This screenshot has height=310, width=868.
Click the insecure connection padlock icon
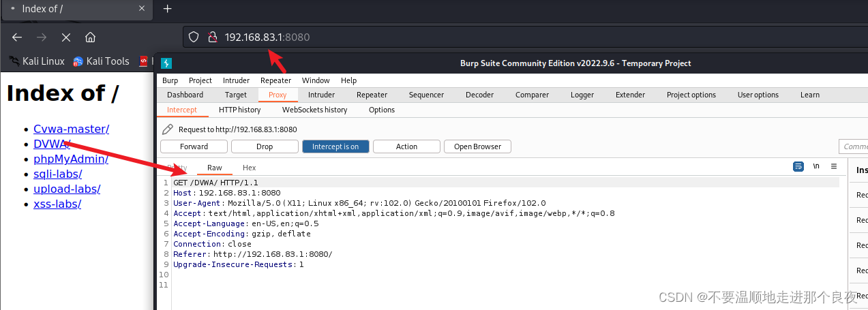tap(212, 37)
